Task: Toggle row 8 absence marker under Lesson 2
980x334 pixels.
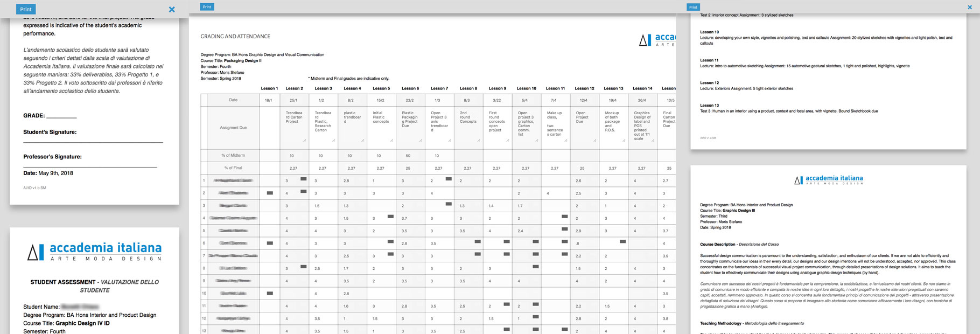Action: pyautogui.click(x=304, y=266)
